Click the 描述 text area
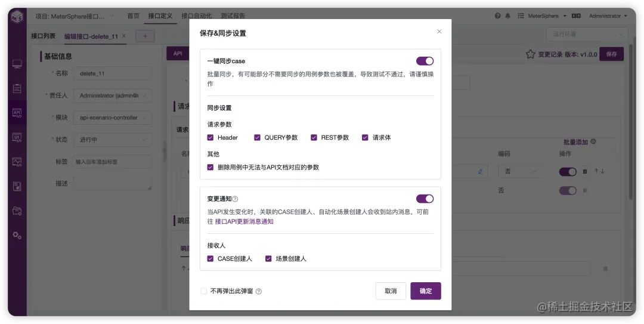644x324 pixels. pyautogui.click(x=113, y=183)
